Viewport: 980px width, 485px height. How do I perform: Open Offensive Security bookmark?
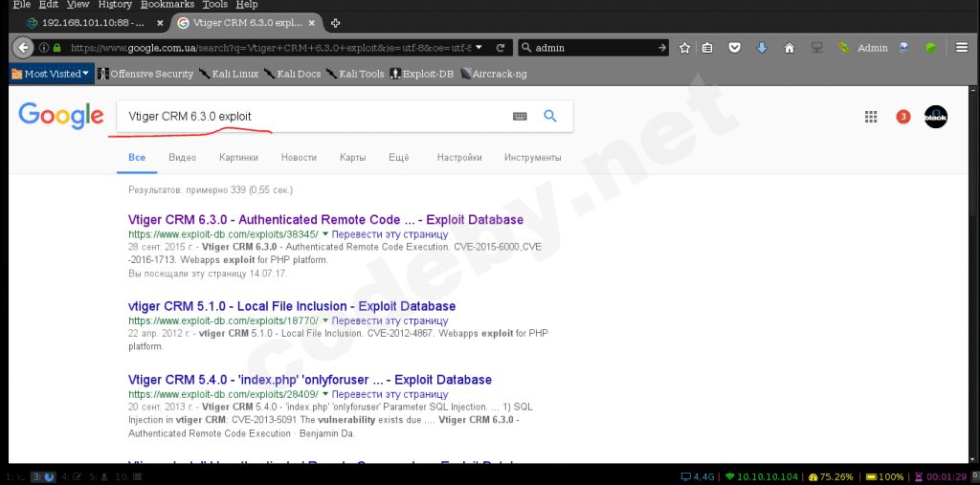click(x=145, y=74)
